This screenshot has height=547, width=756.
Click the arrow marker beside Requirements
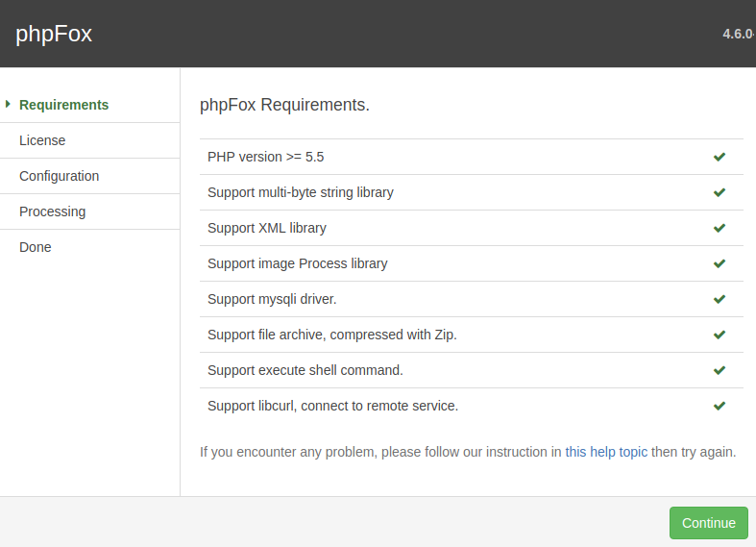pos(8,104)
